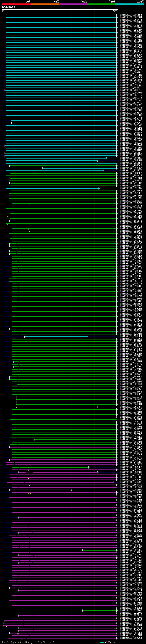Image resolution: width=146 pixels, height=644 pixels.
Task: Click the UniRef100_Q21EU1 hit label
Action: tap(131, 613)
